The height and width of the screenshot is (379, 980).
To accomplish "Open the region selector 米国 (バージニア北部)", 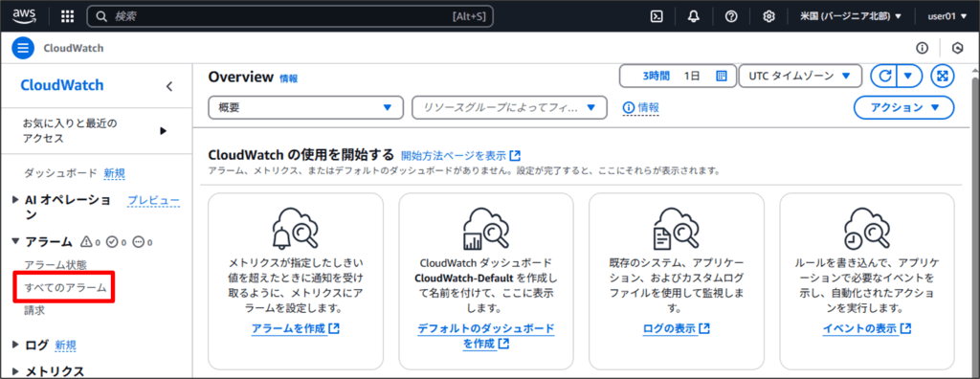I will (851, 16).
